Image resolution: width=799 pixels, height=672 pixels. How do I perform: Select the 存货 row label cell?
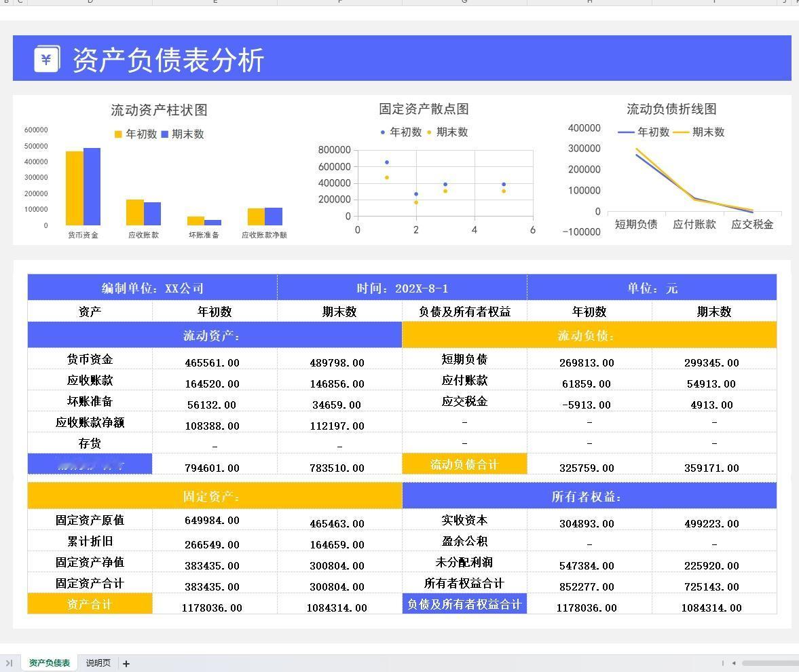[90, 443]
